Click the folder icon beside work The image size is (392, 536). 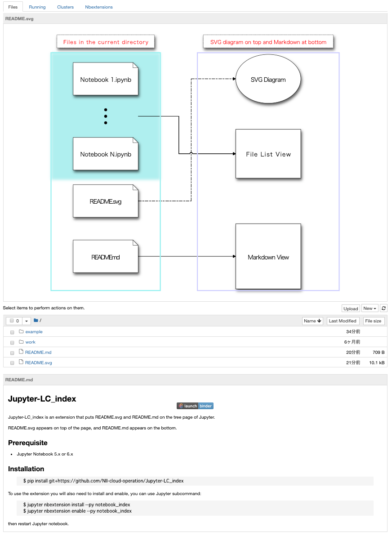(x=21, y=342)
